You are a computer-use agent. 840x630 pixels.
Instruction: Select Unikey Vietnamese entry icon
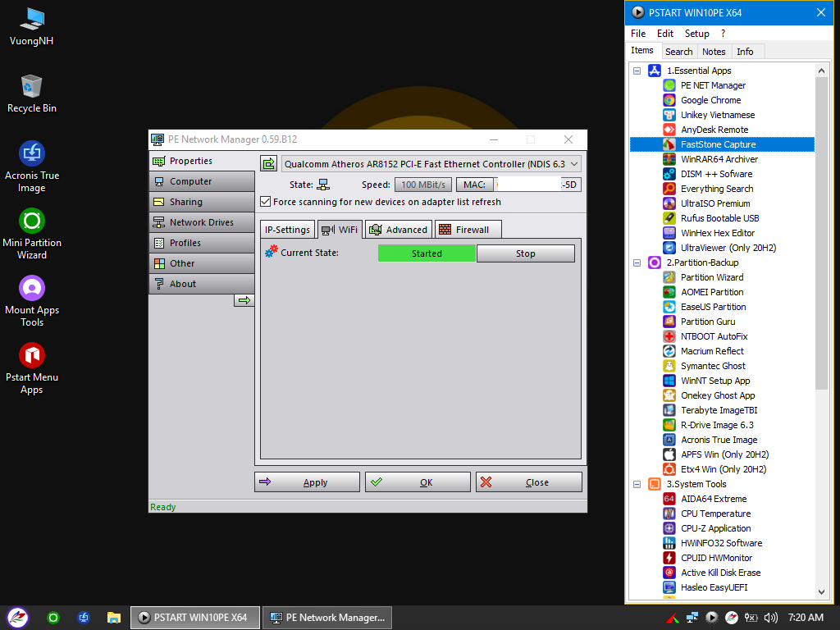(x=669, y=115)
